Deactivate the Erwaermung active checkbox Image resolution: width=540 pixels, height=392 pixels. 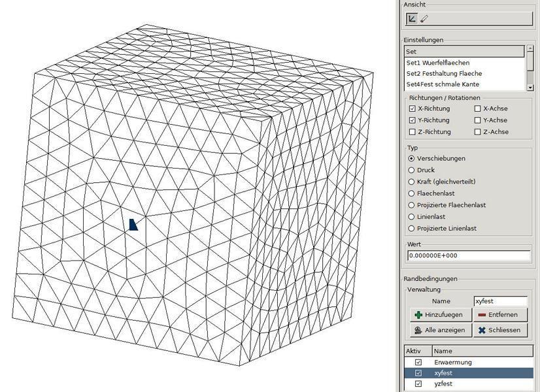pos(418,363)
